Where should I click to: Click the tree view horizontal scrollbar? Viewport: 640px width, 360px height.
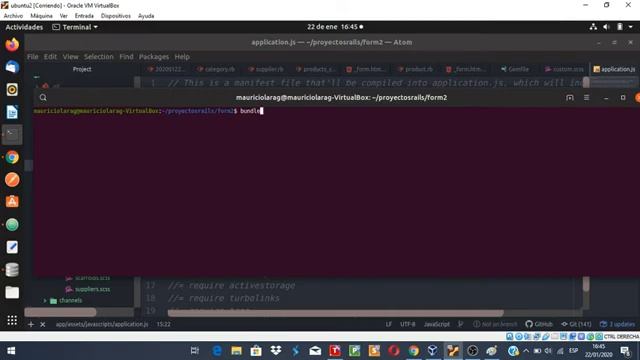click(x=60, y=312)
